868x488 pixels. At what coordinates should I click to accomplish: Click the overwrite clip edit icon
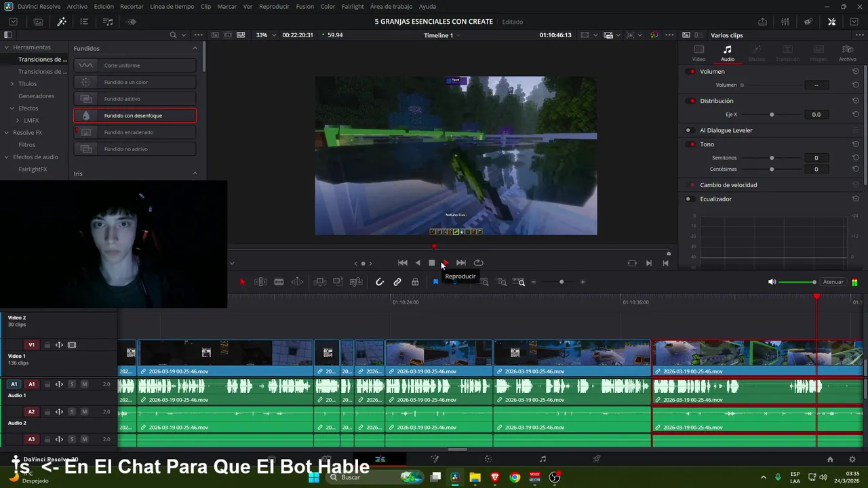click(338, 282)
